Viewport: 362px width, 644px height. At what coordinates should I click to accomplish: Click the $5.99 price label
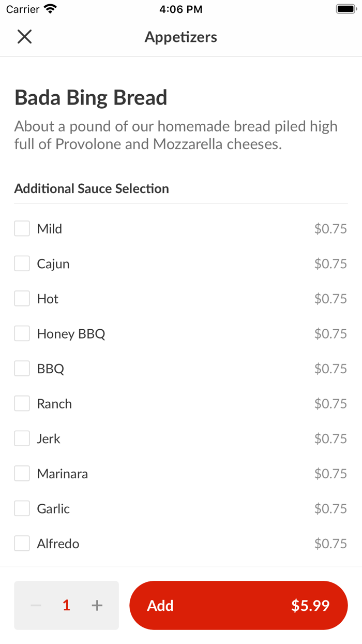[x=310, y=605]
